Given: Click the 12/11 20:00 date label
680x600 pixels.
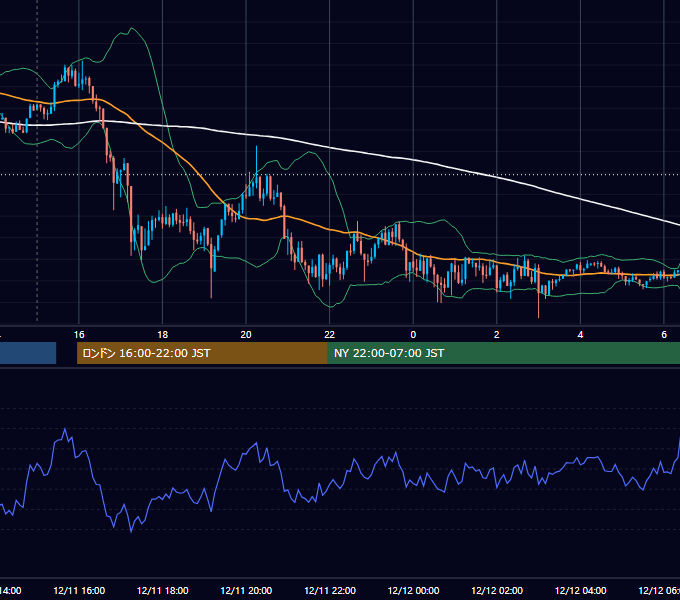Looking at the screenshot, I should coord(246,590).
